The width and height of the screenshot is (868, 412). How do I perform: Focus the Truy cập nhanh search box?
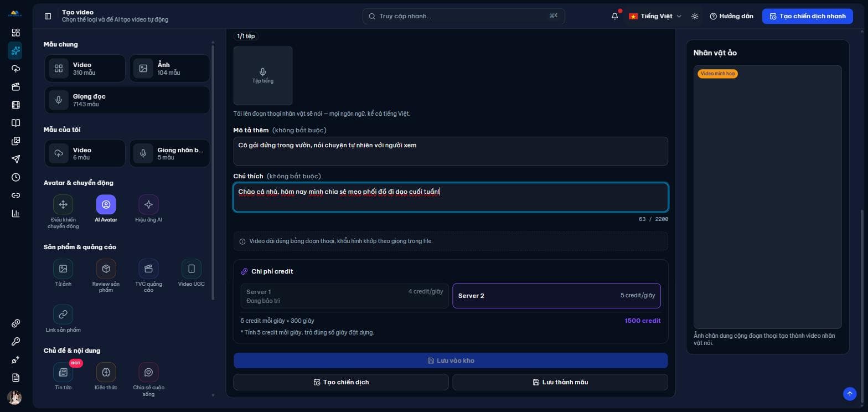pos(464,16)
